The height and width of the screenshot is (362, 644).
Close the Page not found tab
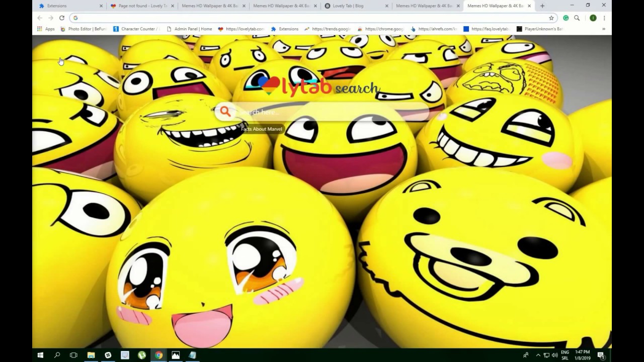click(x=173, y=6)
